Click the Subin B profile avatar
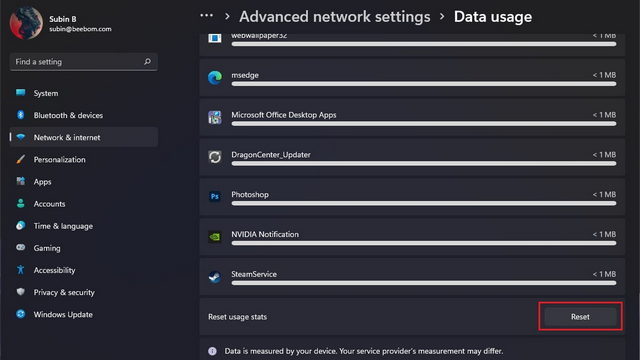The height and width of the screenshot is (360, 640). 26,23
